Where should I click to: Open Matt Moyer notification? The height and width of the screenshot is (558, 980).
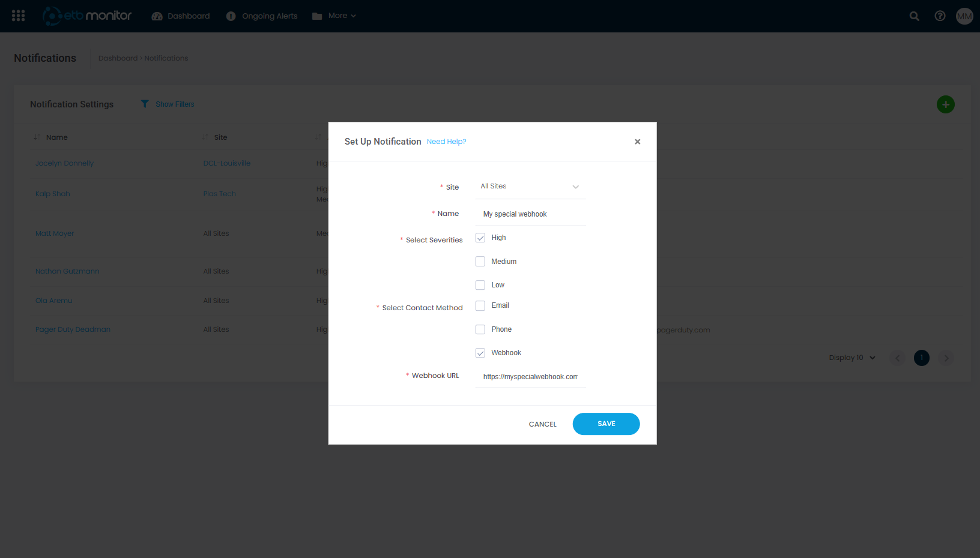[x=55, y=233]
